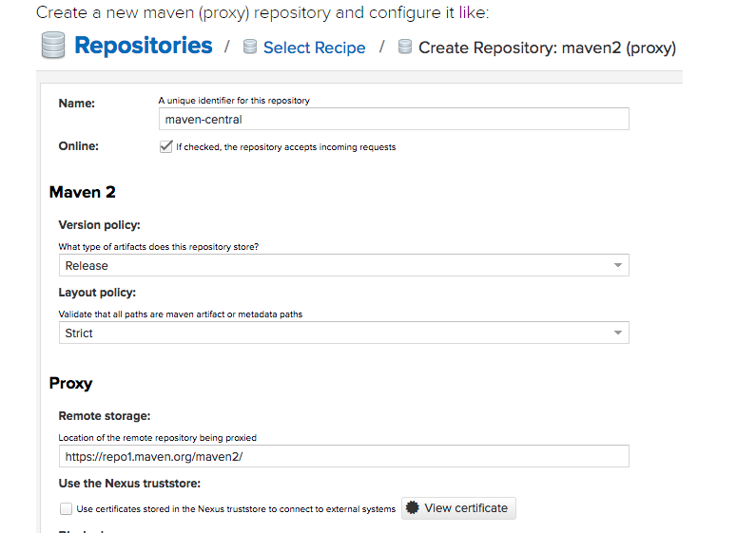Enable the Nexus truststore certificates checkbox
The width and height of the screenshot is (756, 533).
point(66,509)
